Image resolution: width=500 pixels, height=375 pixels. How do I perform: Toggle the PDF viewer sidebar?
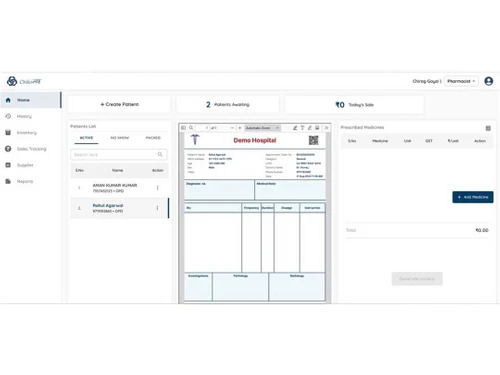click(x=183, y=128)
